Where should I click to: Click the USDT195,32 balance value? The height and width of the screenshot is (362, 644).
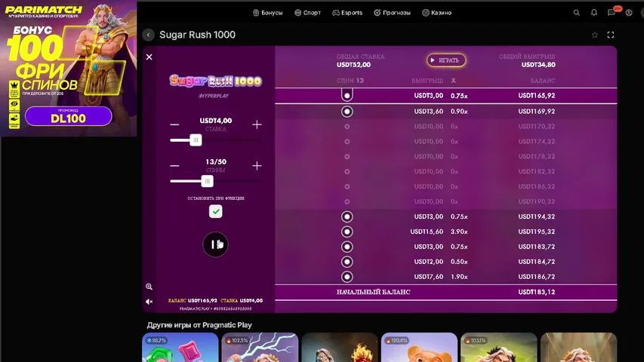coord(536,232)
